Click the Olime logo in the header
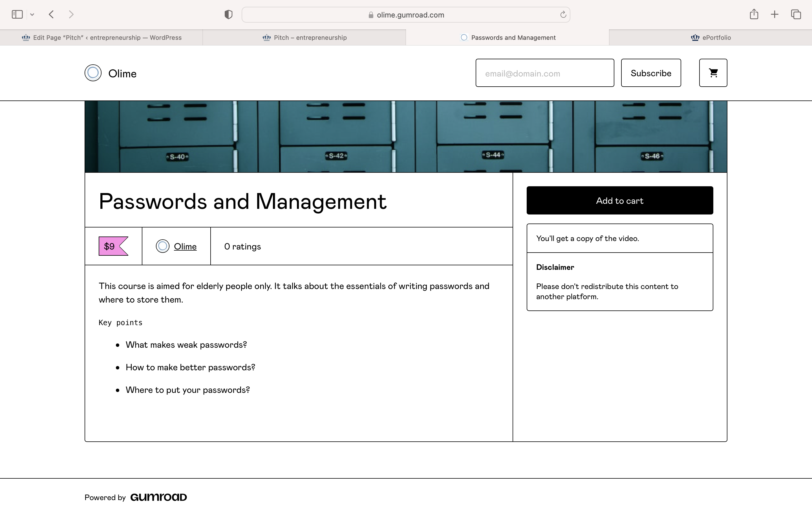812x508 pixels. pos(93,73)
